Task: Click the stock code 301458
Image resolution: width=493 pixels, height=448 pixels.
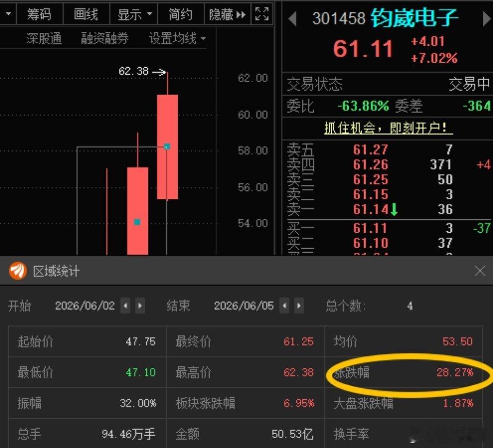Action: click(x=338, y=18)
